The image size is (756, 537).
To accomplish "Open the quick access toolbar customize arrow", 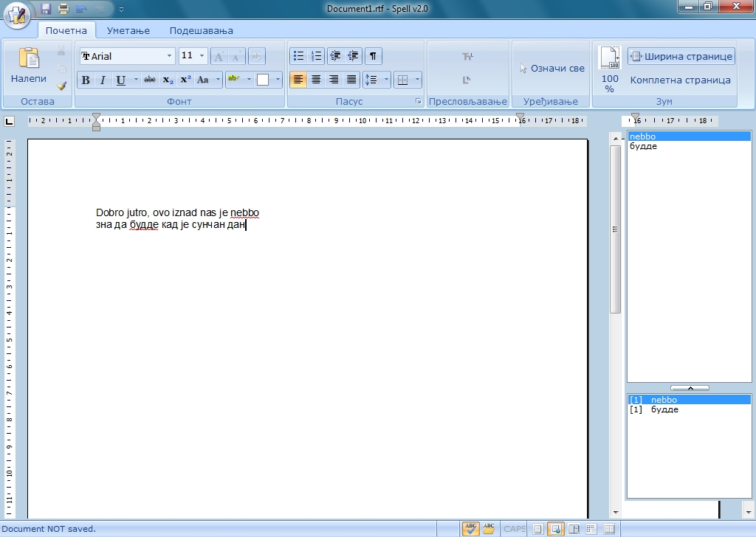I will 122,9.
